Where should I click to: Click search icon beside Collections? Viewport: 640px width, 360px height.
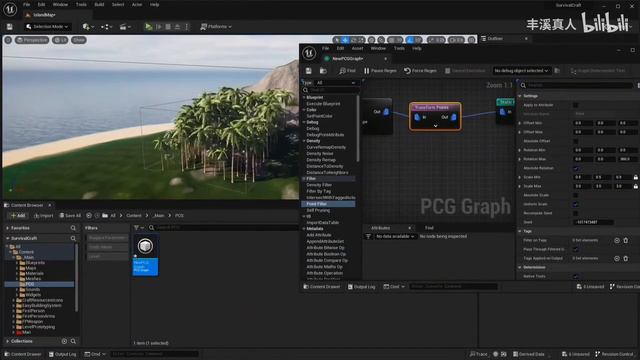point(73,341)
